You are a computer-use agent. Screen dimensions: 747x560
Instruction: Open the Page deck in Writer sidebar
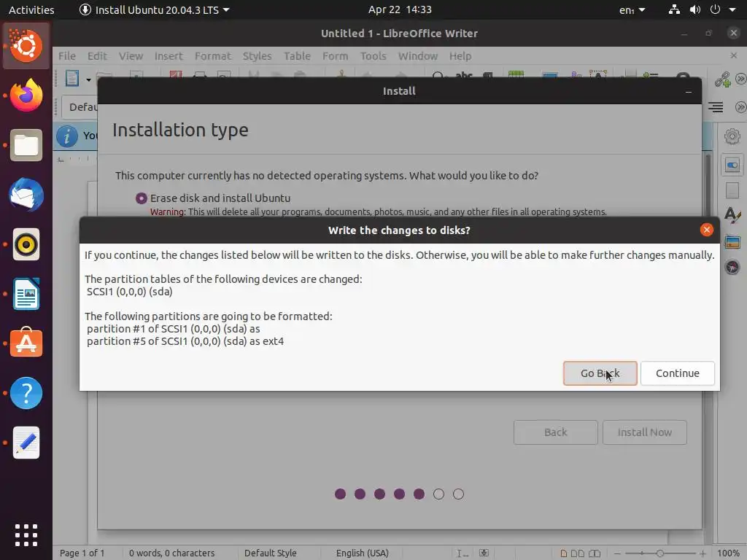[x=732, y=190]
